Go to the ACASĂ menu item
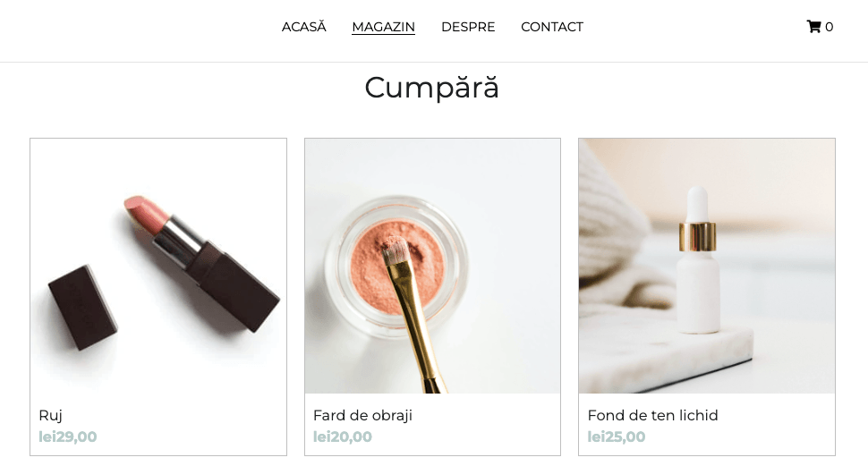 point(304,27)
